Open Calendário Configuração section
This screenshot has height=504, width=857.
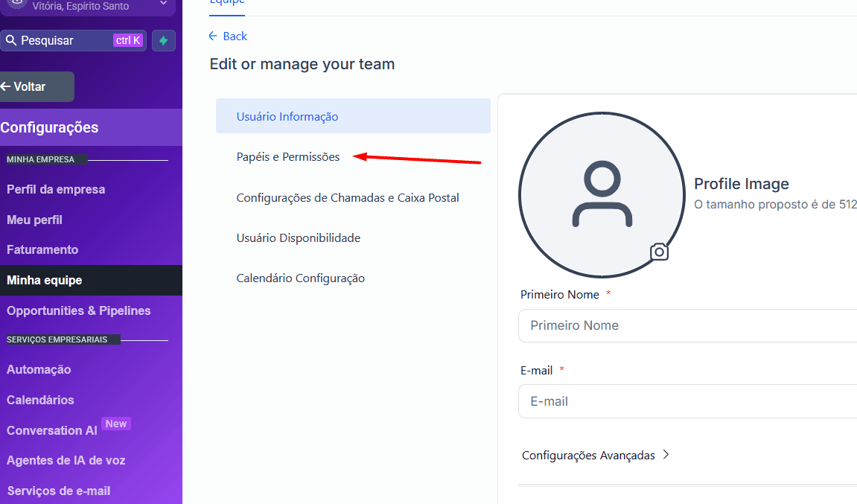[301, 278]
